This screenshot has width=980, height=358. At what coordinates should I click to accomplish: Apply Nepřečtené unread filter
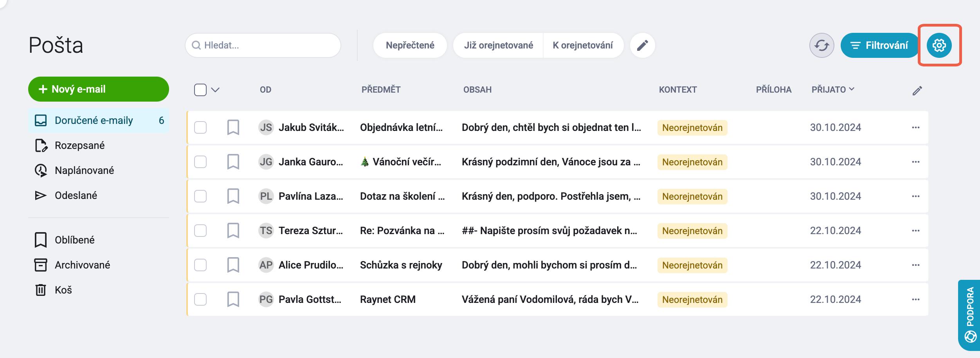tap(410, 45)
